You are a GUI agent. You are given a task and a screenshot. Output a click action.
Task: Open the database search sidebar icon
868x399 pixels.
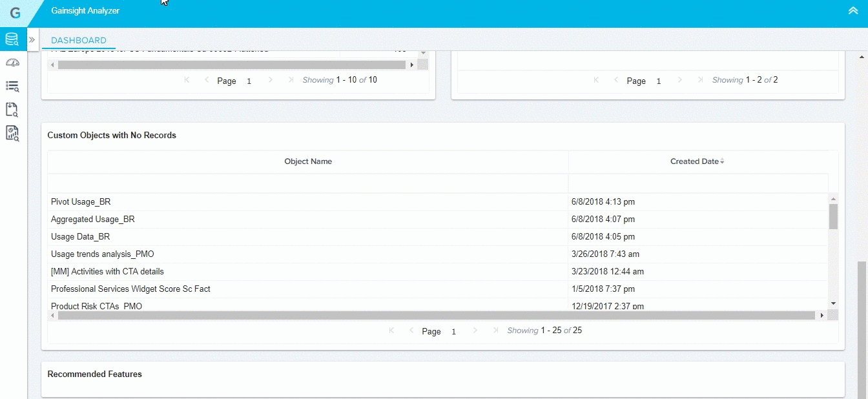coord(12,40)
